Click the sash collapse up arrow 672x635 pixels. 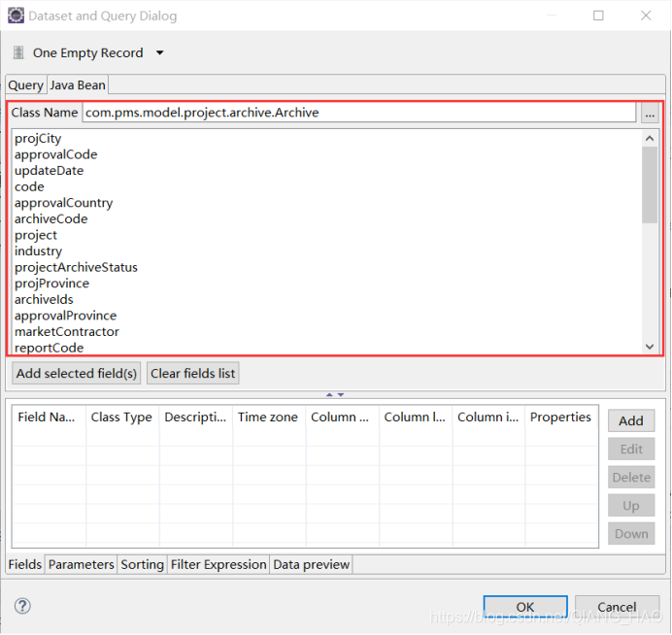pyautogui.click(x=329, y=394)
